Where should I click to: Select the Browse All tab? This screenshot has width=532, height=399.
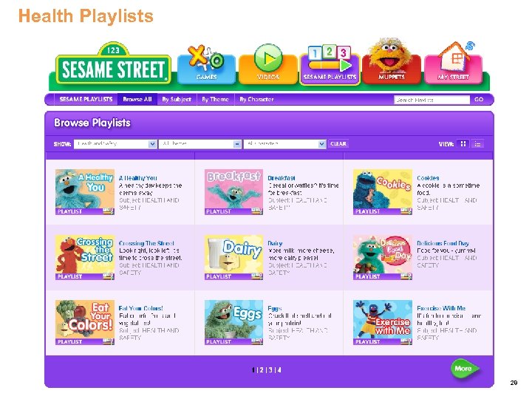(x=137, y=100)
